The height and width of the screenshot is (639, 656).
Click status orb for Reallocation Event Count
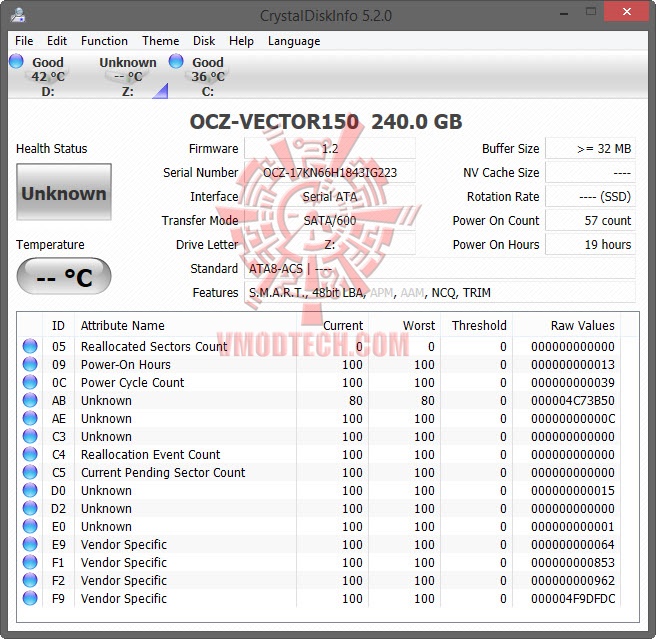click(x=30, y=454)
